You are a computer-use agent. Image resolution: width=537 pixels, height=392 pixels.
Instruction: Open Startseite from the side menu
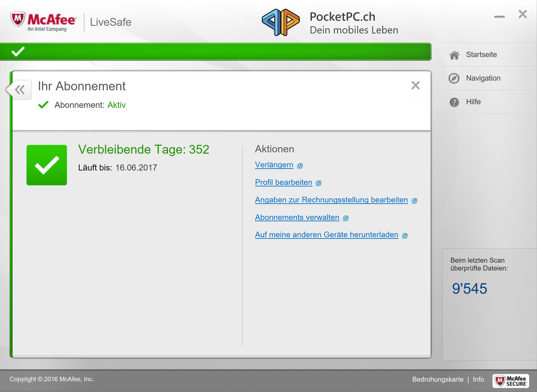(481, 55)
